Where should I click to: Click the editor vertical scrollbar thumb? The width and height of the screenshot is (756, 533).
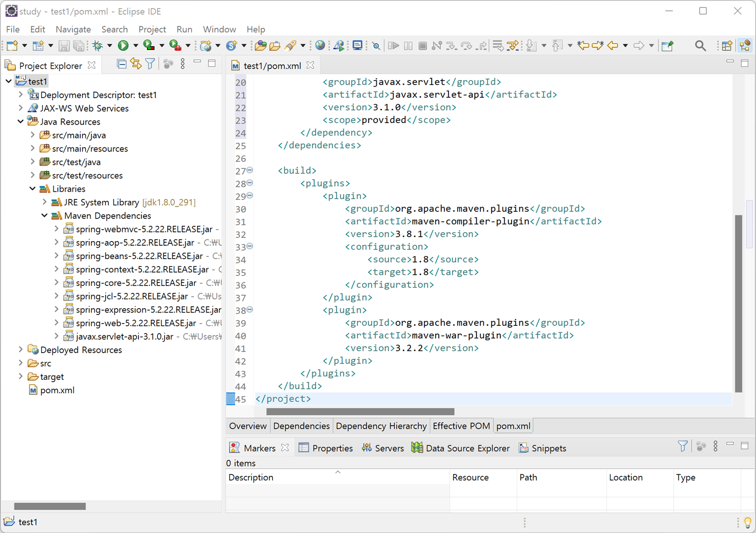pyautogui.click(x=738, y=304)
